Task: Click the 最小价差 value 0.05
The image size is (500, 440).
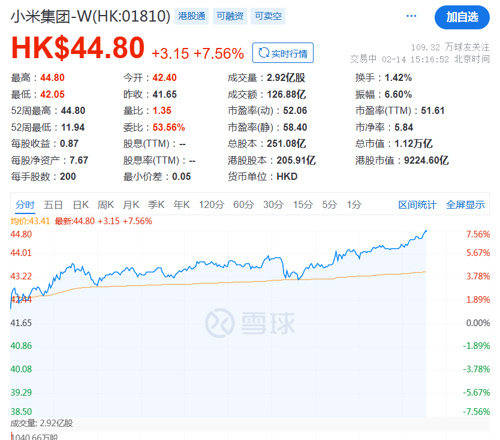Action: pyautogui.click(x=181, y=177)
